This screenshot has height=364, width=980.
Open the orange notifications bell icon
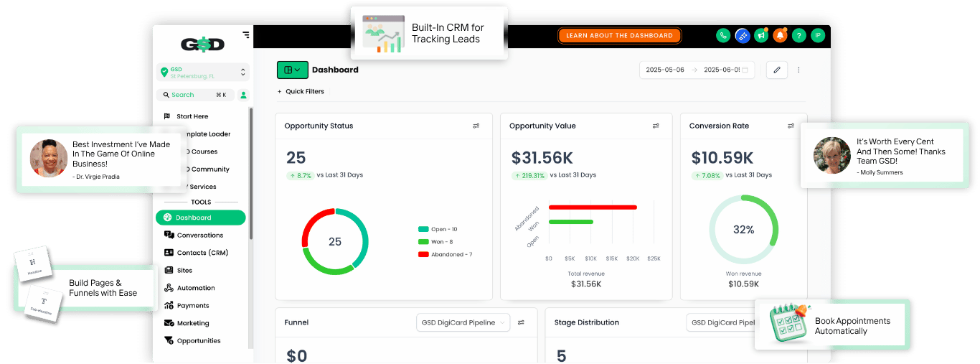pyautogui.click(x=780, y=35)
